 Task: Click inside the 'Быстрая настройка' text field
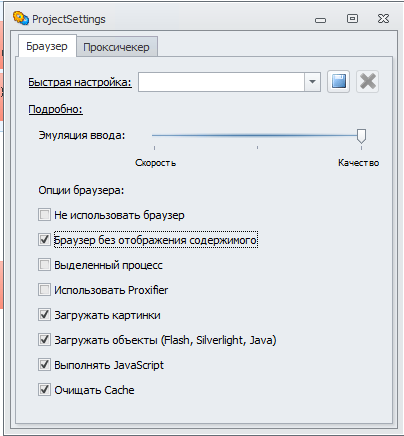point(221,82)
